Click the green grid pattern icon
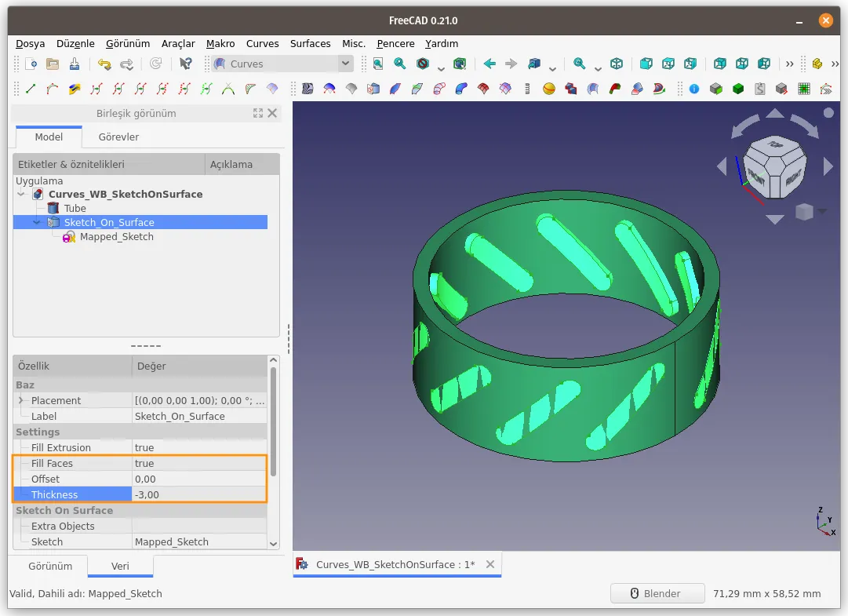The image size is (848, 616). tap(804, 89)
